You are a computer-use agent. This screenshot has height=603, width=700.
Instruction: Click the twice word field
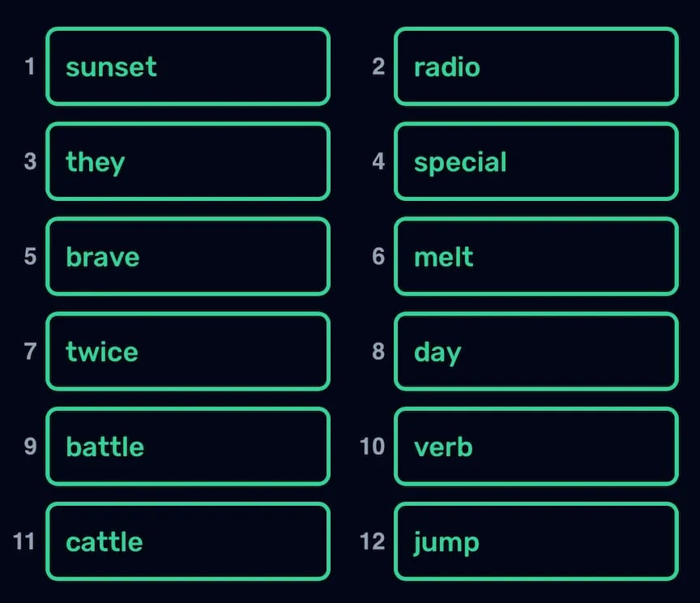188,351
